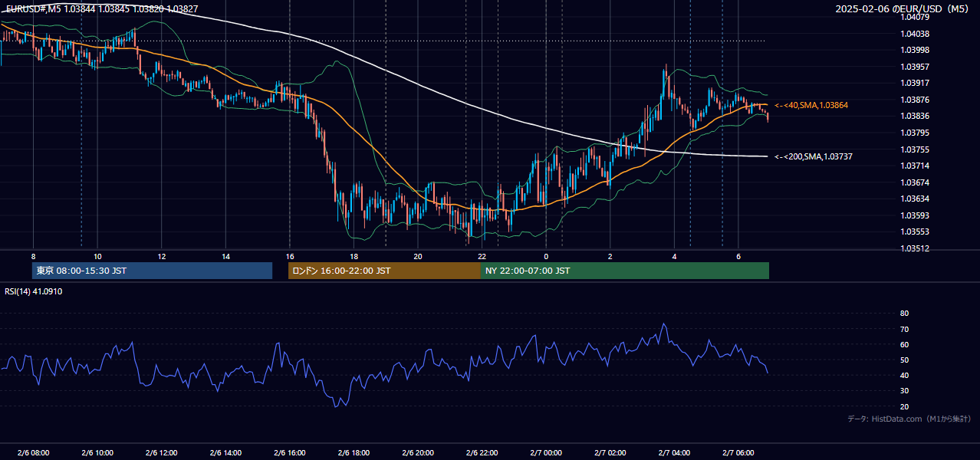Viewport: 980px width, 460px height.
Task: Click the RSI scale value 50
Action: coord(905,360)
